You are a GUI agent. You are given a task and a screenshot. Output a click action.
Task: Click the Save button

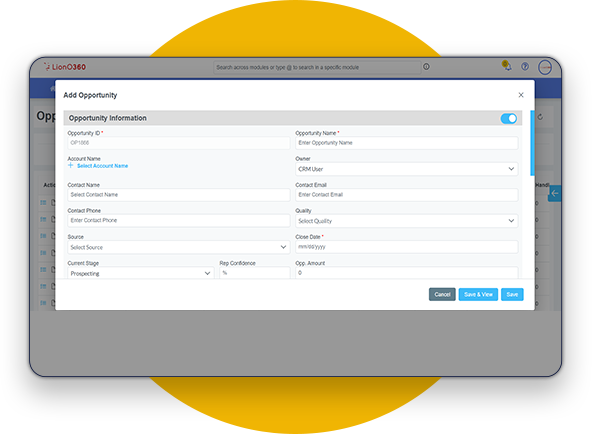[x=512, y=294]
